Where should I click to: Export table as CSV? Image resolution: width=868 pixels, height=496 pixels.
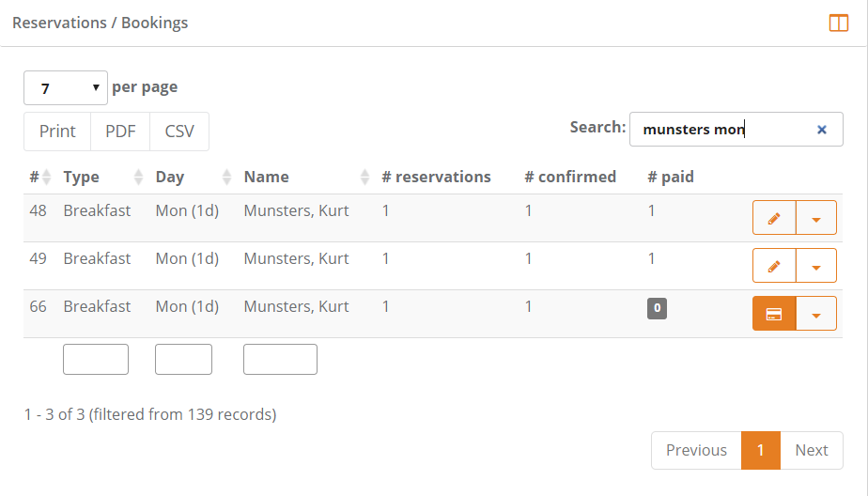[x=179, y=132]
